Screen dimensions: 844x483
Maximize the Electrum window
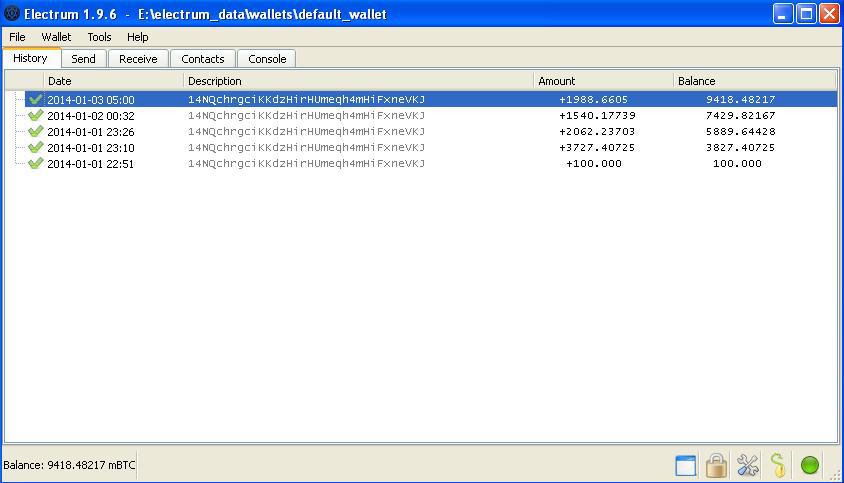click(x=806, y=13)
